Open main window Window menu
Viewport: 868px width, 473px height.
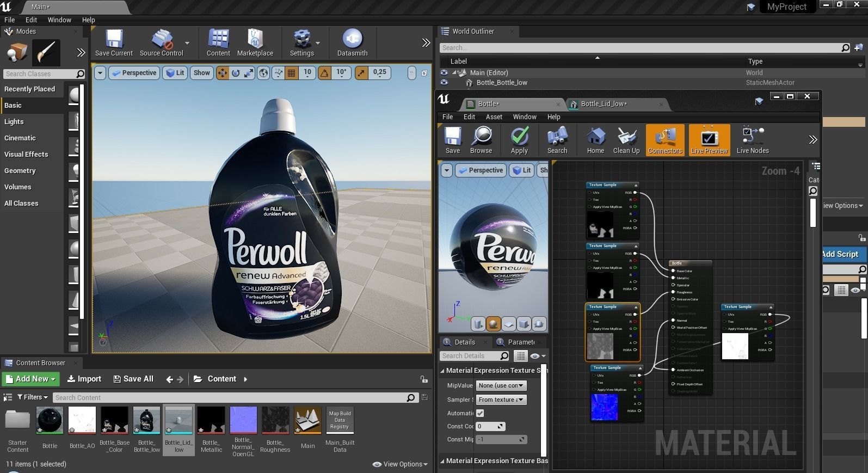(59, 20)
